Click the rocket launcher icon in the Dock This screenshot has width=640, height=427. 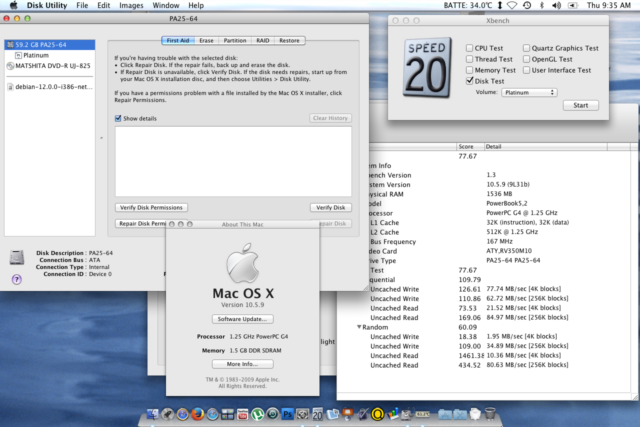point(167,414)
